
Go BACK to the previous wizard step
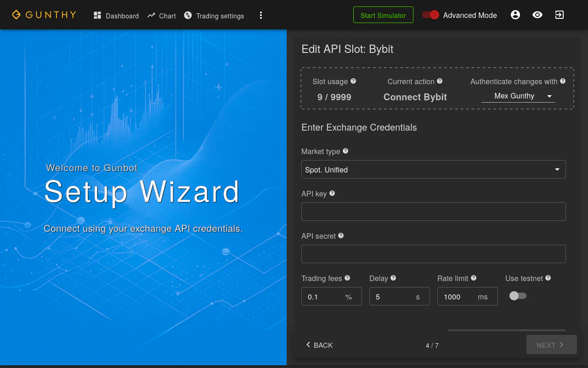coord(319,345)
